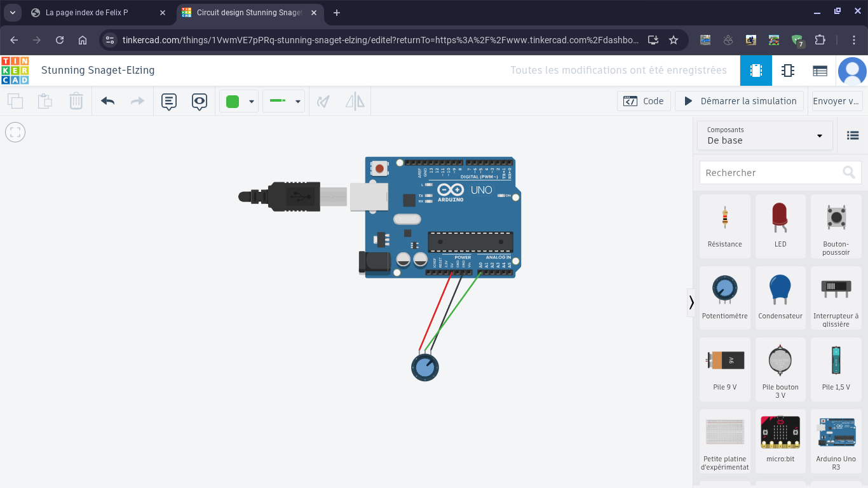
Task: Click the USB cable plug on canvas
Action: 294,197
